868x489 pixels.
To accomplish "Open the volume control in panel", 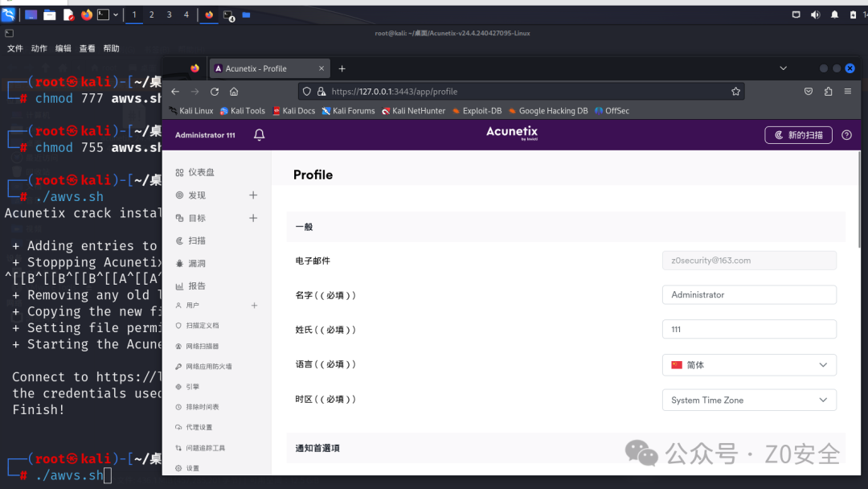I will click(815, 15).
